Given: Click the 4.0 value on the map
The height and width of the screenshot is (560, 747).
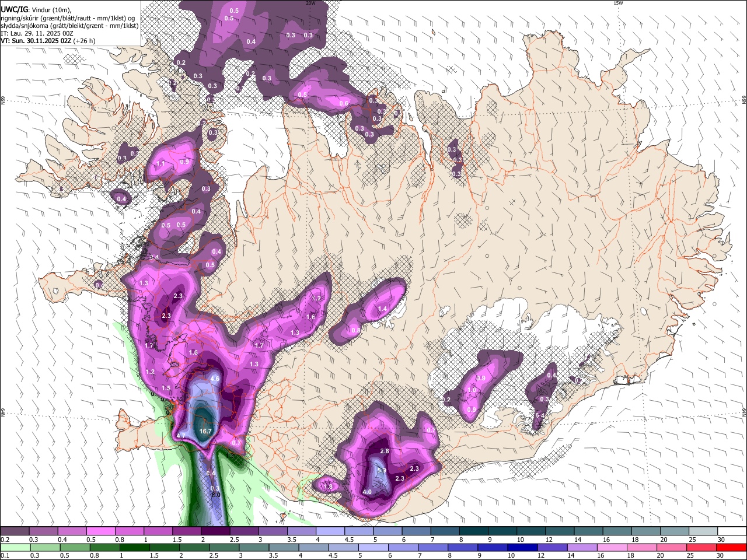Looking at the screenshot, I should (367, 492).
